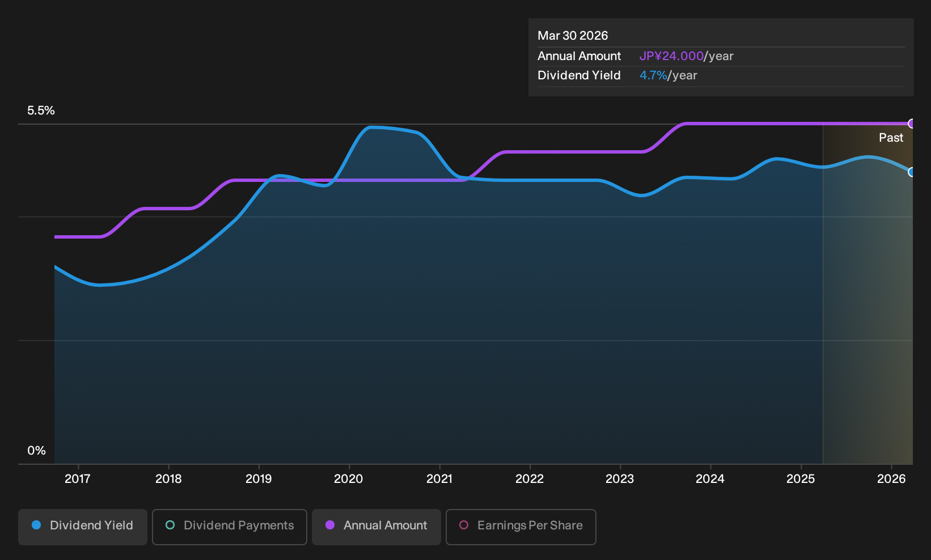Click the 2026 x-axis label
The height and width of the screenshot is (560, 931).
click(x=891, y=479)
